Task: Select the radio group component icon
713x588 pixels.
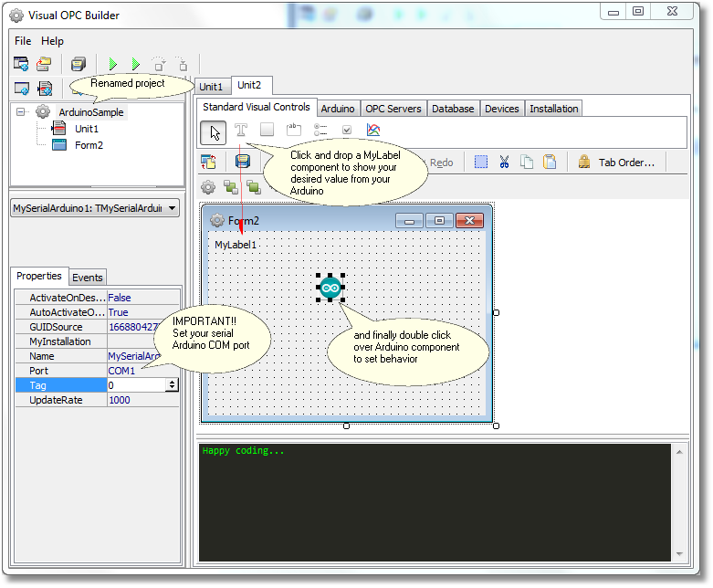Action: pyautogui.click(x=320, y=130)
